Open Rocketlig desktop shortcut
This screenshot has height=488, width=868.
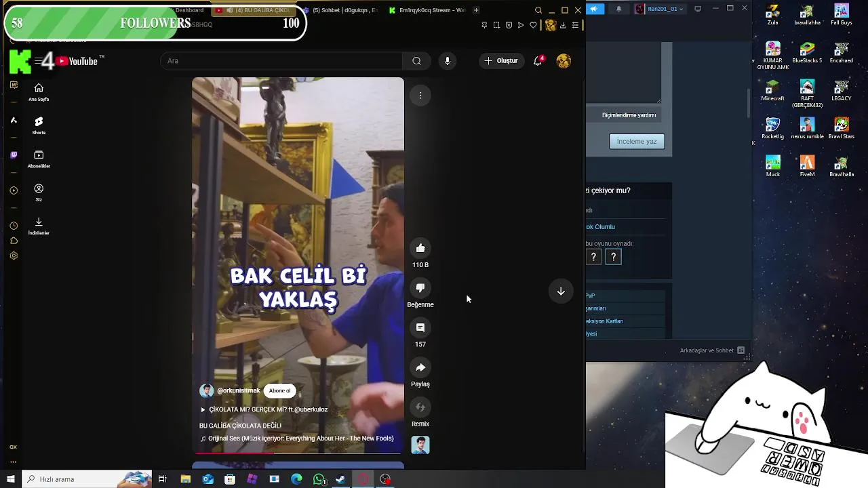772,128
